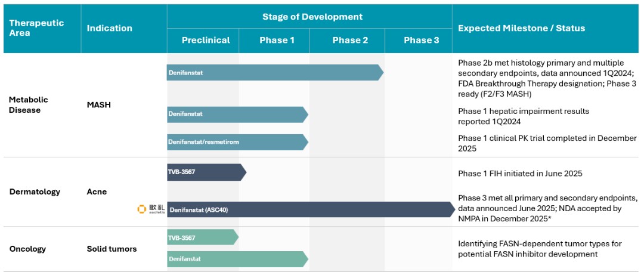Click the Therapeutic Area header cell
Image resolution: width=644 pixels, height=275 pixels.
tap(36, 28)
